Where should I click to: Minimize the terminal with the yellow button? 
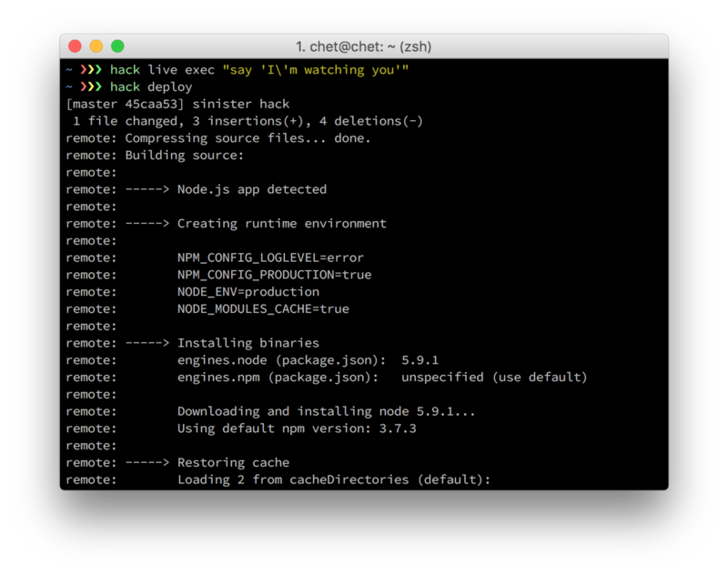[96, 46]
